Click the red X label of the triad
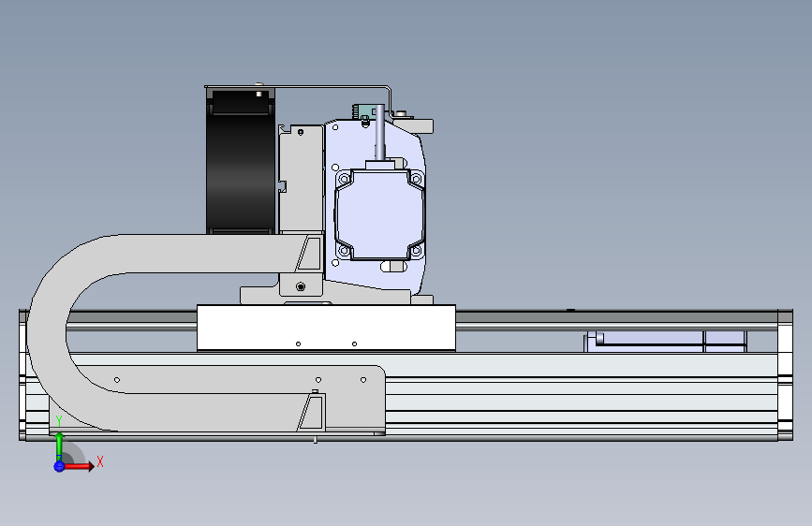 pos(100,461)
